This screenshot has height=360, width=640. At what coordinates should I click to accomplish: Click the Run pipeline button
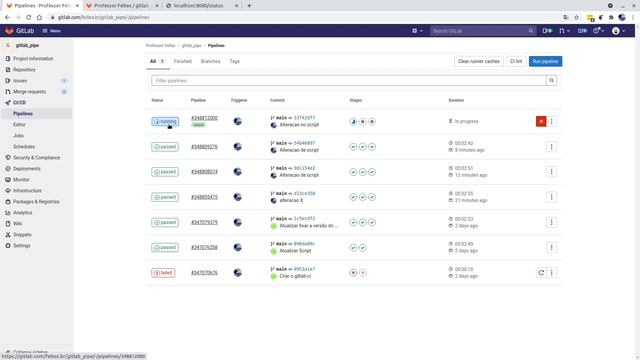pos(545,61)
